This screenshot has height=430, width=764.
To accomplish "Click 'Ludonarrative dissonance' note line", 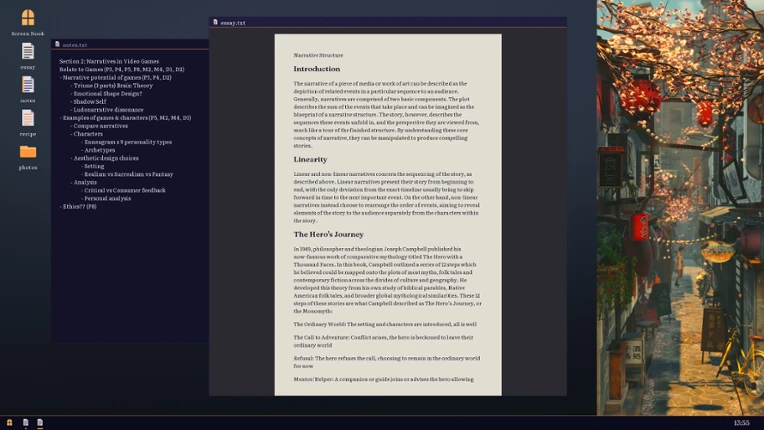I will coord(107,110).
